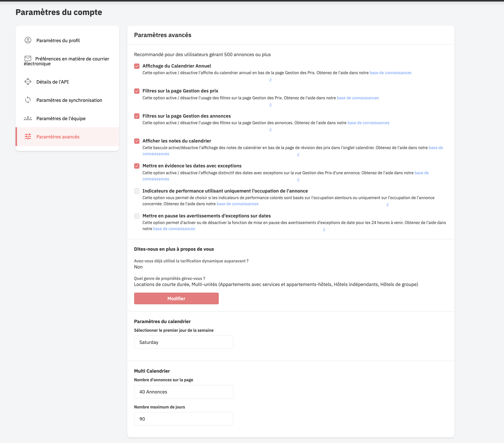The image size is (504, 443).
Task: Click the Avez-vous déjà utilisé la tarification dynamique question
Action: [x=191, y=261]
